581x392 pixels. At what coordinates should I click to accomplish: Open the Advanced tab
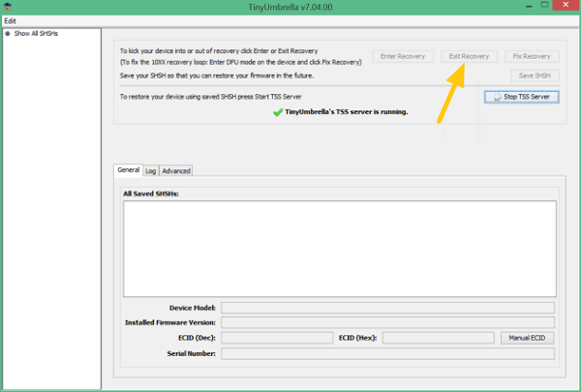pos(176,170)
